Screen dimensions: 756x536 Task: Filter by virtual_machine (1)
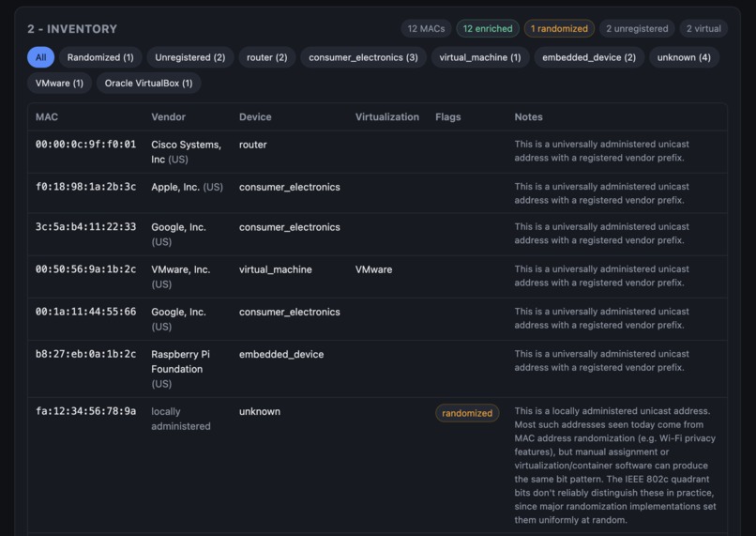480,57
